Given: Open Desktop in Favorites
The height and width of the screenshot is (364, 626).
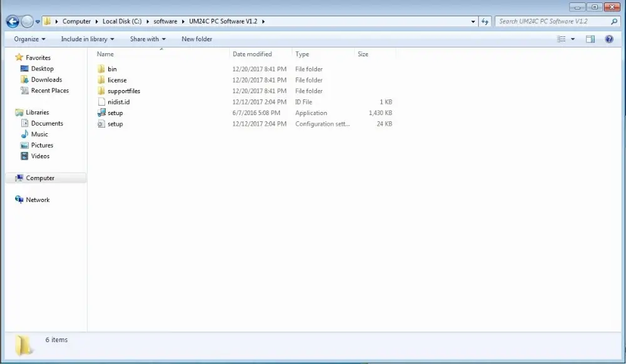Looking at the screenshot, I should click(43, 69).
